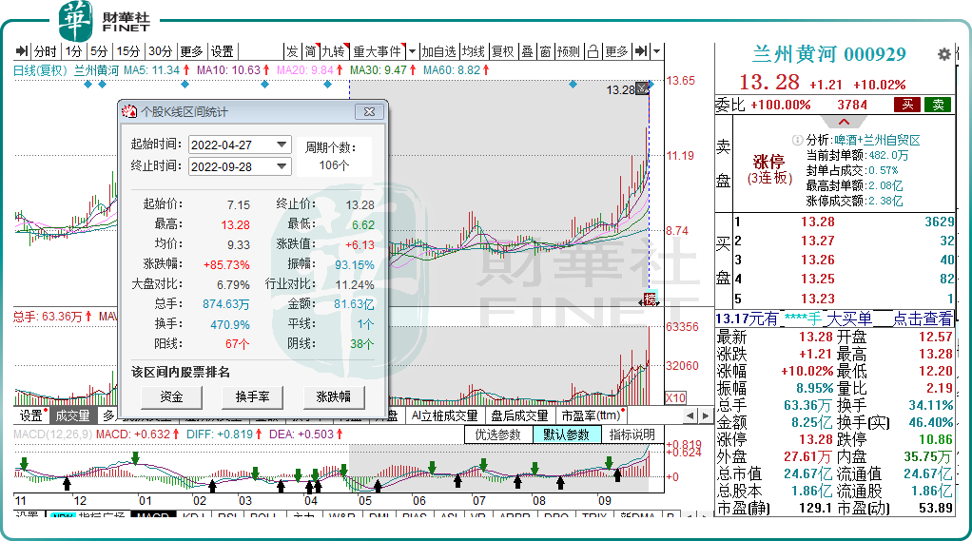
Task: Select the 叠 overlay chart icon
Action: tap(529, 53)
